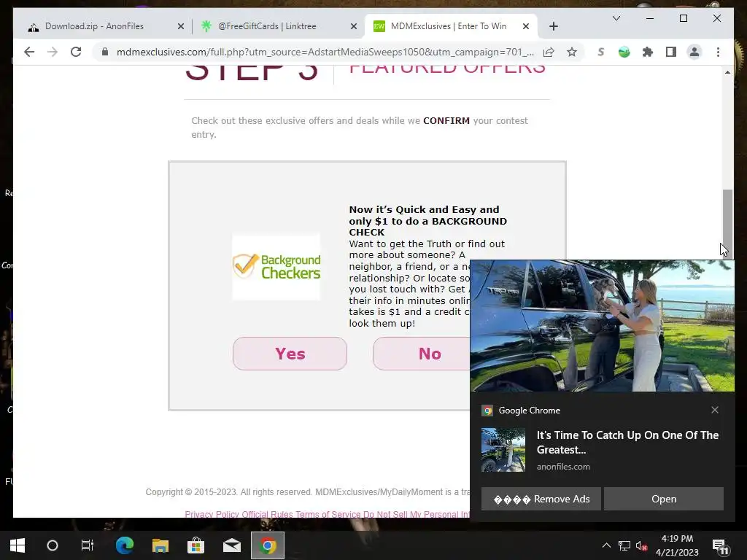This screenshot has height=560, width=747.
Task: Click the muted volume tray icon
Action: (641, 545)
